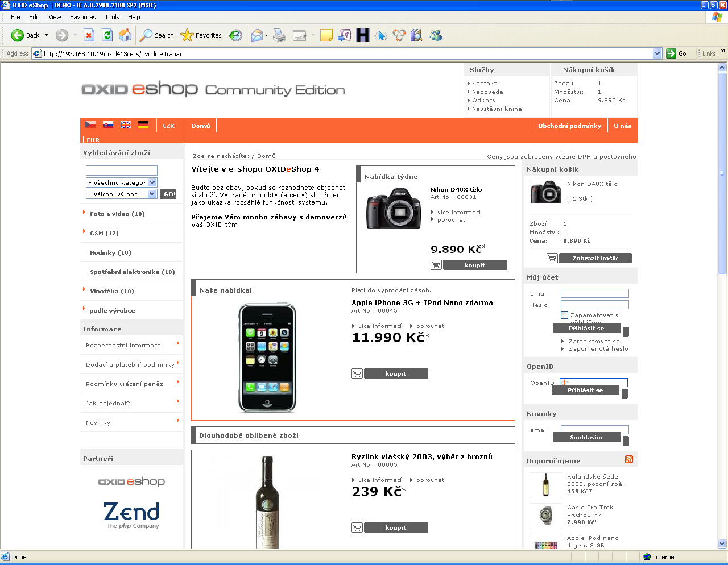
Task: Open the Favorites menu in menu bar
Action: [83, 17]
